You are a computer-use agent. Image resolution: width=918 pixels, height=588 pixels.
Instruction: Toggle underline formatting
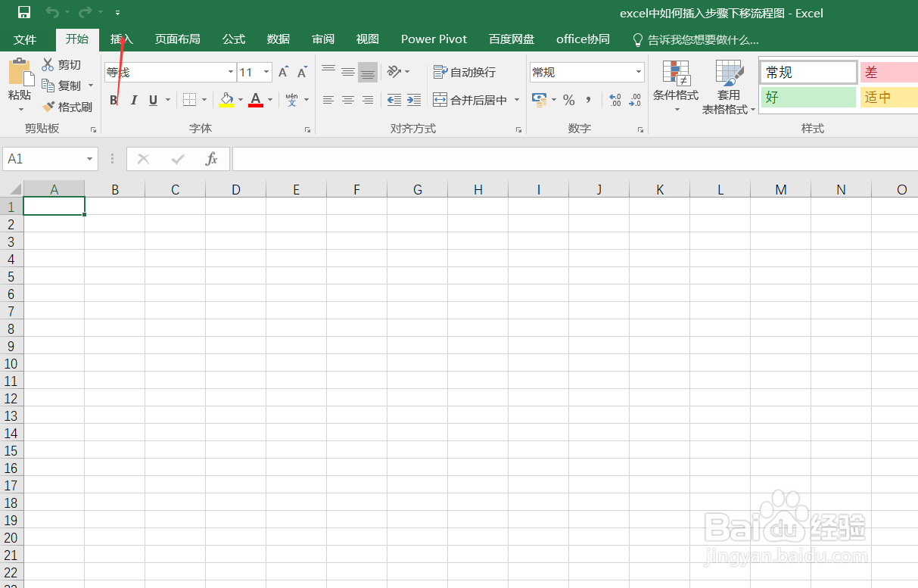coord(153,100)
